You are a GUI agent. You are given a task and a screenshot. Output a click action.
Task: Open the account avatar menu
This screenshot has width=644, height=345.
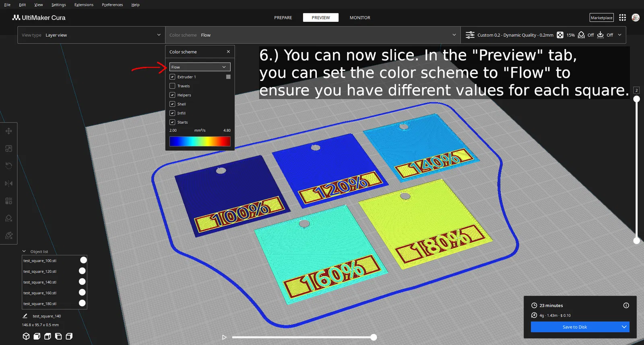(636, 17)
